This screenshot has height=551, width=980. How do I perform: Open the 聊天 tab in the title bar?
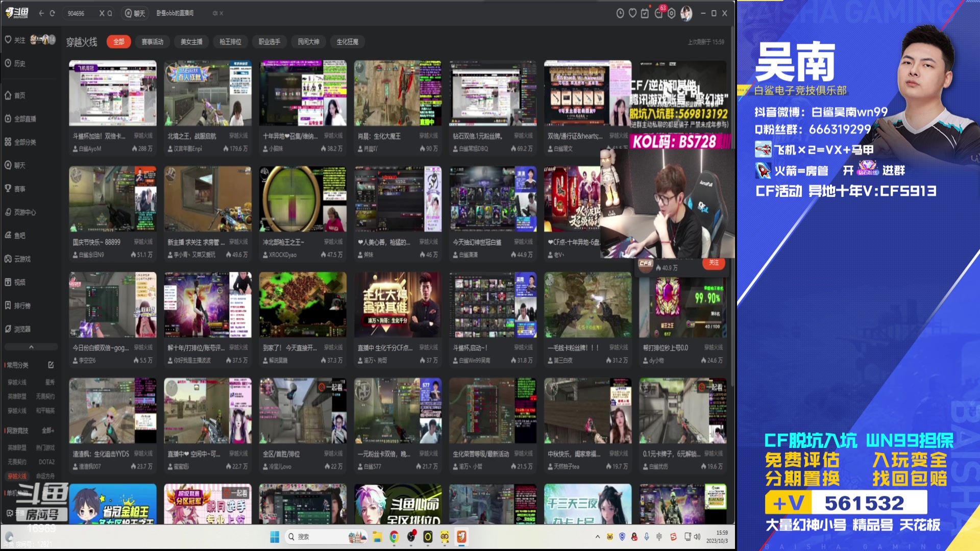135,13
